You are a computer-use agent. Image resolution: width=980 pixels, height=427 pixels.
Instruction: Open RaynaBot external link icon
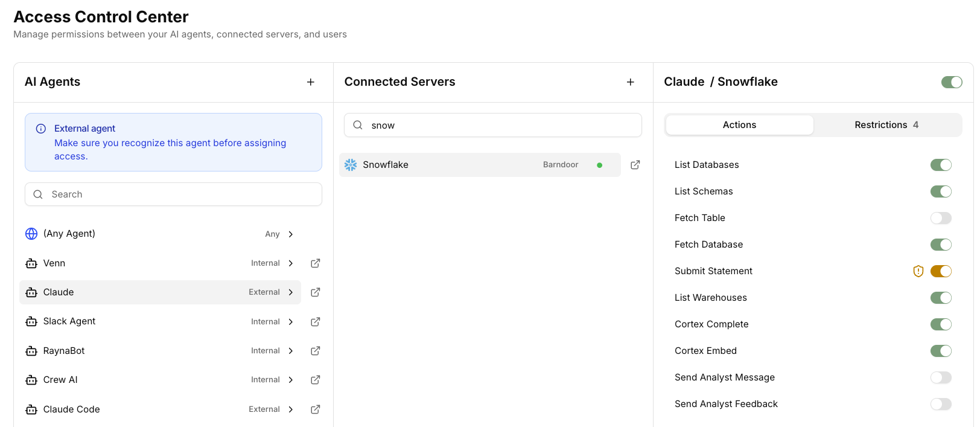(x=316, y=351)
